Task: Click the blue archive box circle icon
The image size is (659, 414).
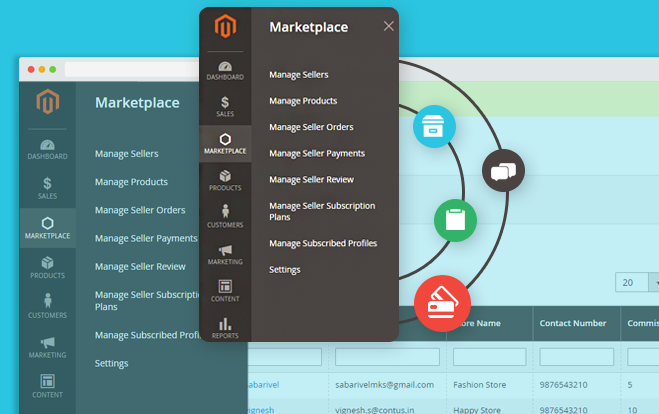Action: click(x=434, y=126)
